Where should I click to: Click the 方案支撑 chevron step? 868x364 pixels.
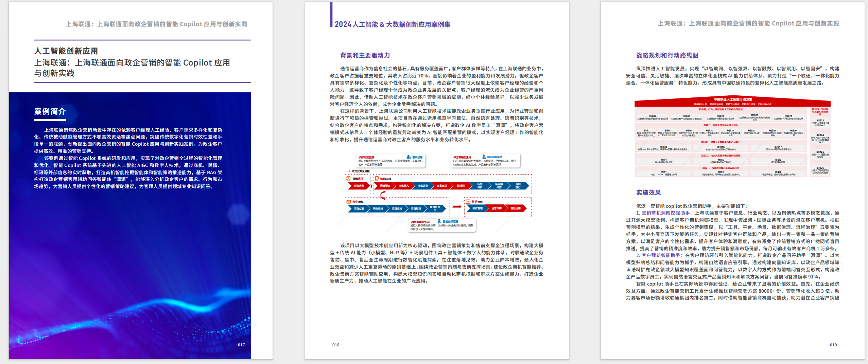pyautogui.click(x=442, y=186)
